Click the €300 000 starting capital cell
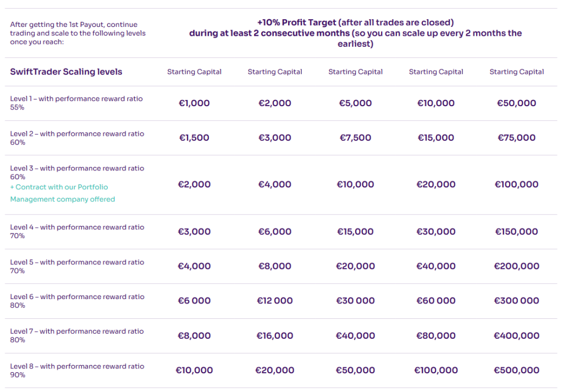563x392 pixels. pyautogui.click(x=517, y=301)
